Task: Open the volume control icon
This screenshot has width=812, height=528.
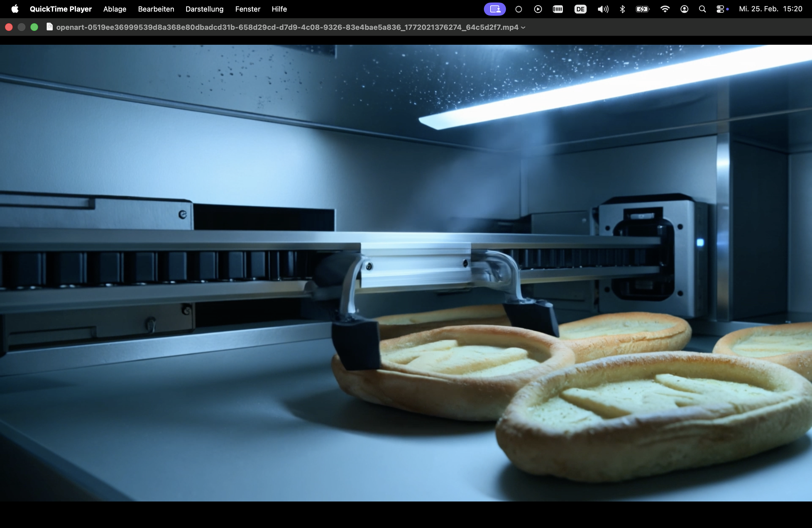Action: (x=603, y=9)
